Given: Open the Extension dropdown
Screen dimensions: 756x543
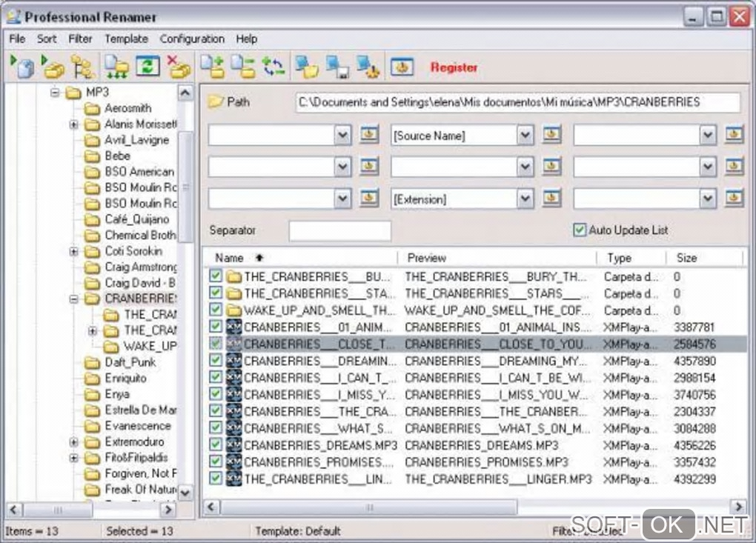Looking at the screenshot, I should (525, 199).
